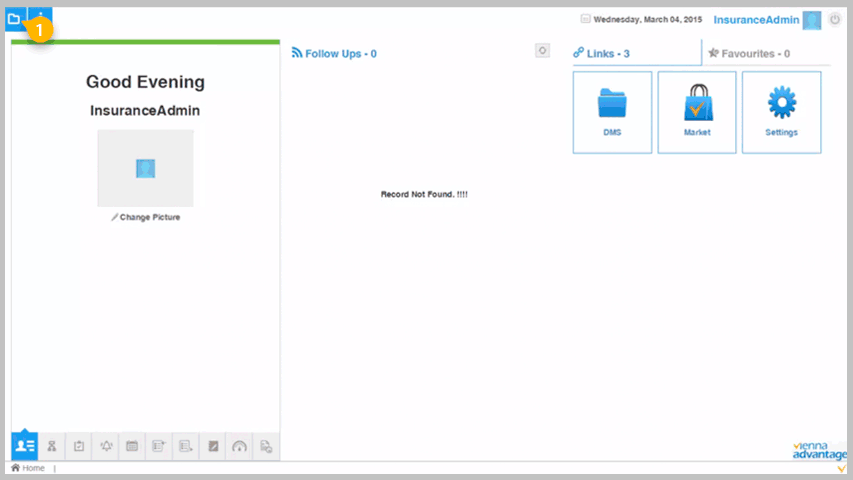Open the Market shopping bag tile

pos(697,112)
